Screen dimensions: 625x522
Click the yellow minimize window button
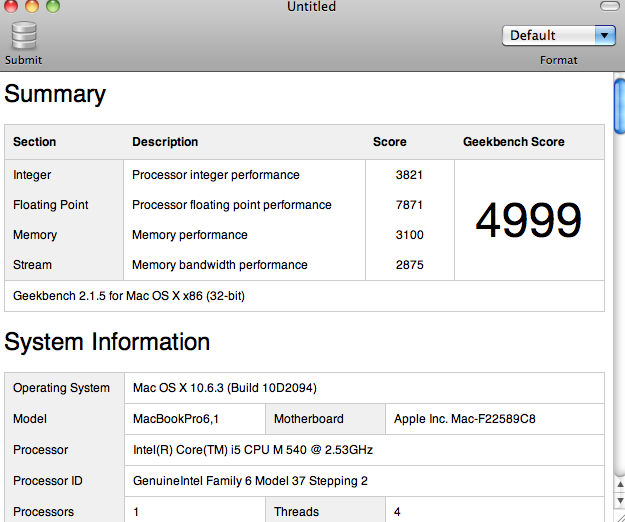[32, 6]
